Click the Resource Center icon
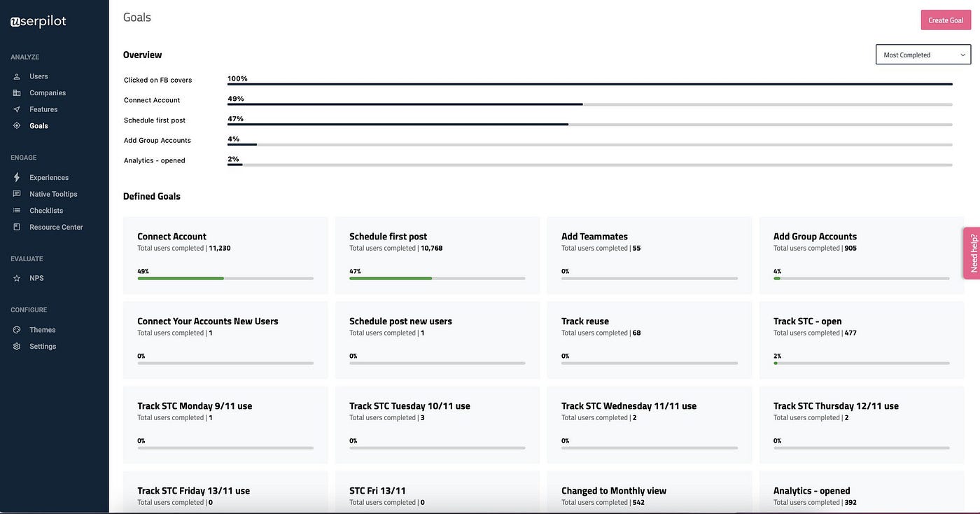The image size is (980, 514). pyautogui.click(x=17, y=227)
